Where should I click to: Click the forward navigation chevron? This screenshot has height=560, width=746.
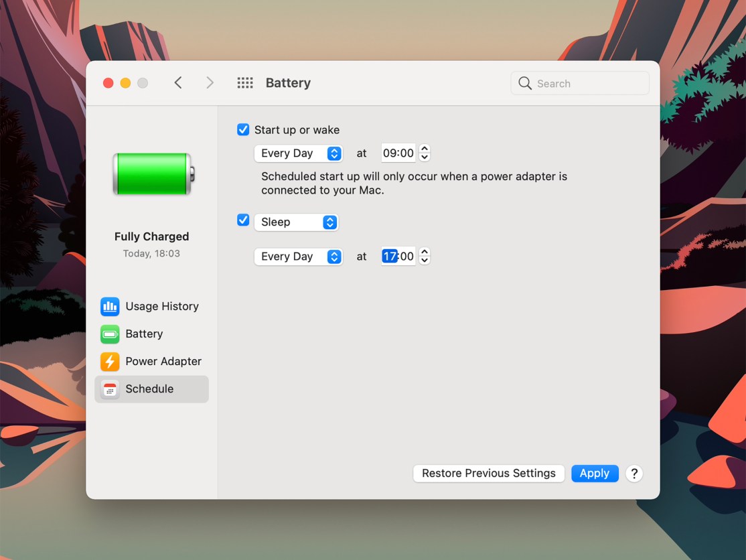(210, 82)
